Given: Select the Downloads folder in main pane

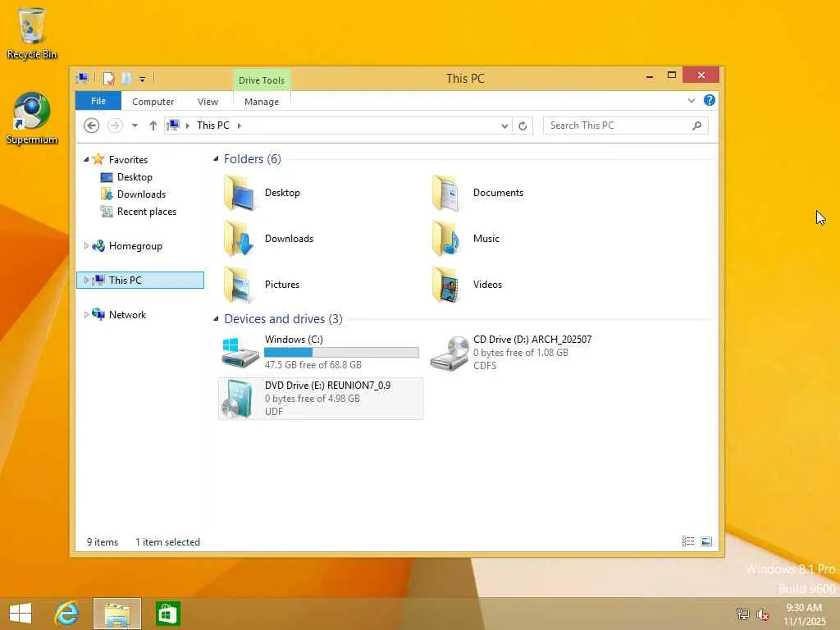Looking at the screenshot, I should click(x=269, y=239).
